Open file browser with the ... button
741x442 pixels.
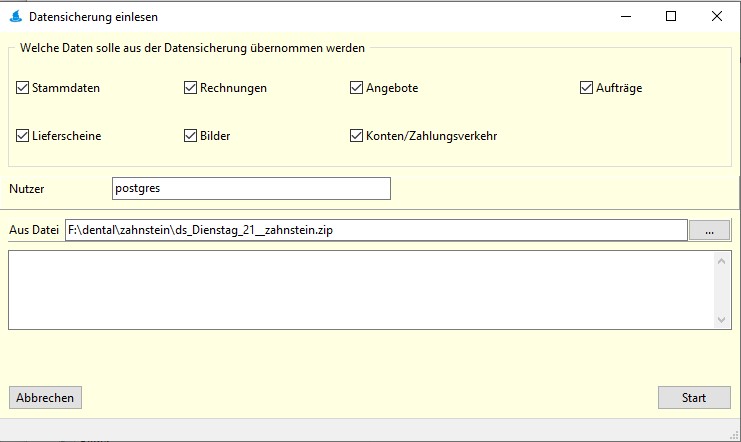pyautogui.click(x=710, y=231)
